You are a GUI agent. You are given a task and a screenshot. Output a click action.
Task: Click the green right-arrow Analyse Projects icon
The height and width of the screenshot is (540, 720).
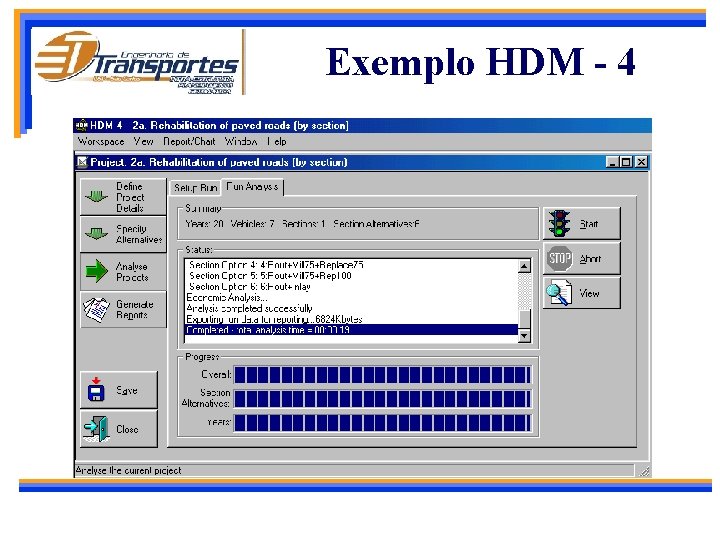tap(96, 270)
